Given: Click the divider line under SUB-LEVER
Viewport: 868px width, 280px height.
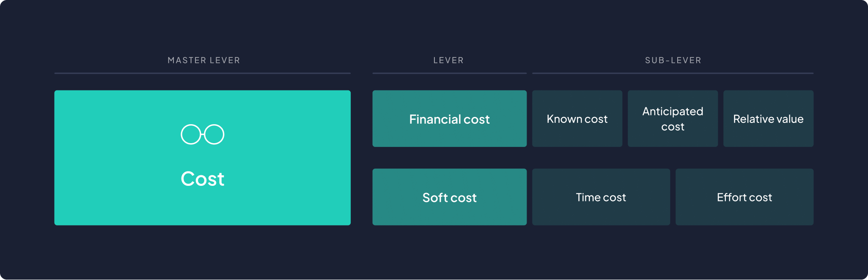Looking at the screenshot, I should pyautogui.click(x=673, y=73).
